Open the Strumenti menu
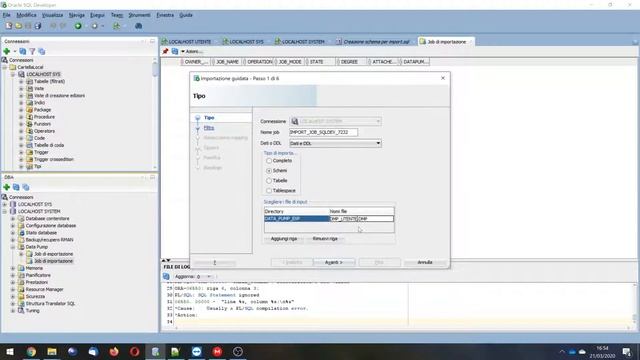640x360 pixels. click(x=140, y=15)
